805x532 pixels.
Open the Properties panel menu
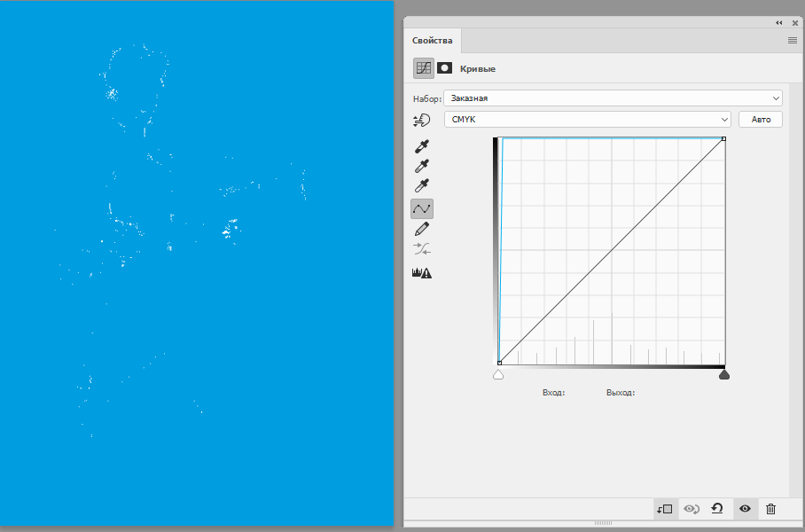click(793, 41)
